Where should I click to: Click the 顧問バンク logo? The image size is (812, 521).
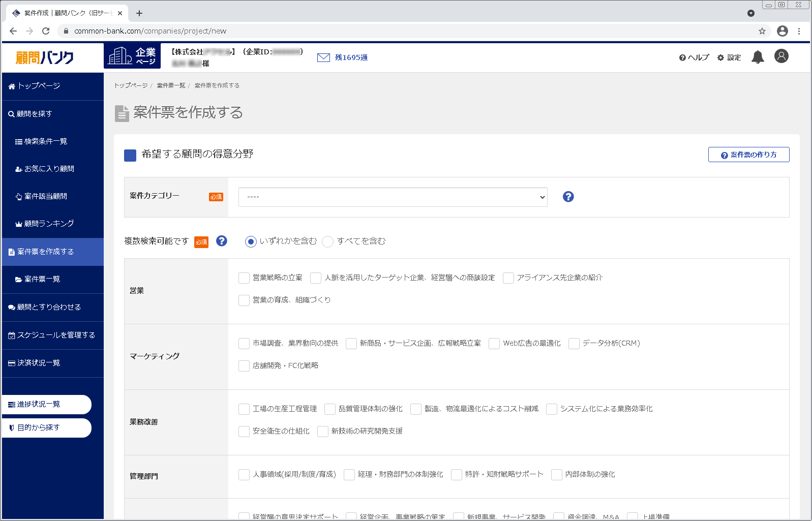click(x=45, y=57)
